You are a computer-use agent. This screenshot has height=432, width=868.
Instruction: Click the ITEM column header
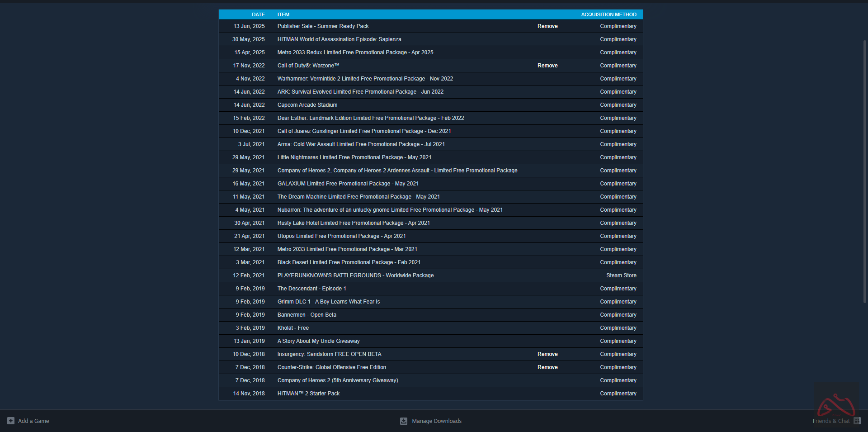point(283,14)
